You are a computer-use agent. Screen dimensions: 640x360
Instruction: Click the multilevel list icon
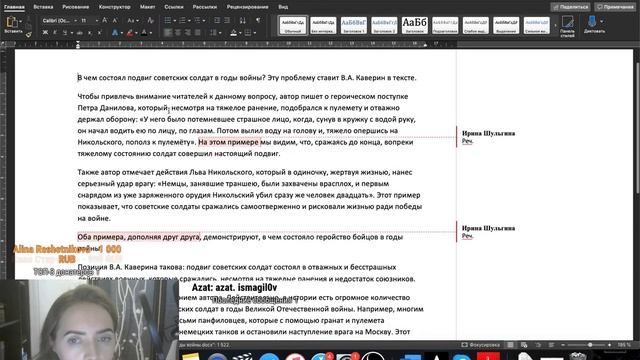point(197,20)
